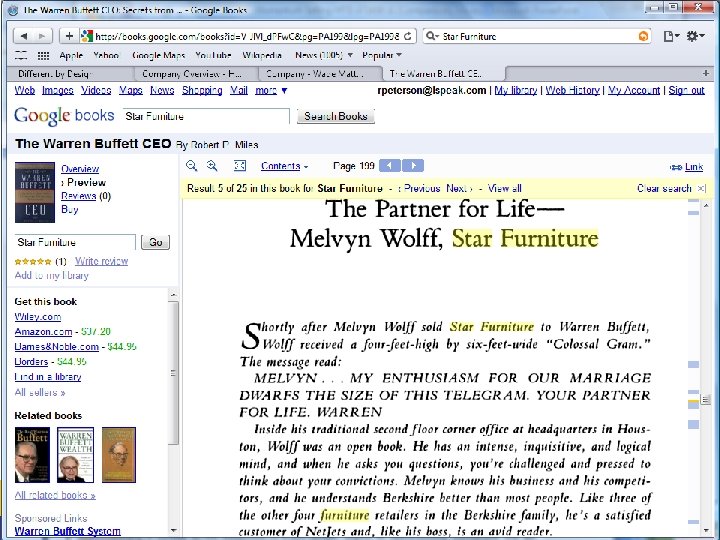Focus the Google Books search field
This screenshot has width=720, height=540.
click(x=206, y=116)
